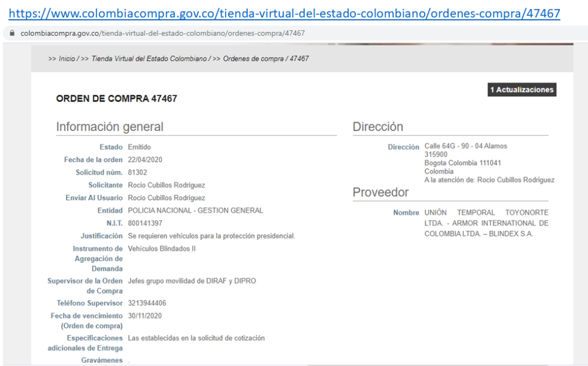
Task: Click the order date 22/04/2020
Action: click(x=145, y=160)
